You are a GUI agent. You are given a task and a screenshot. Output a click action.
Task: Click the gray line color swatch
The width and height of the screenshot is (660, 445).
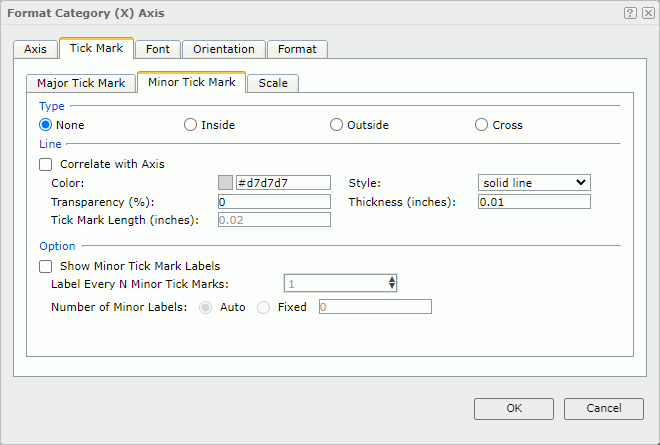[x=225, y=183]
